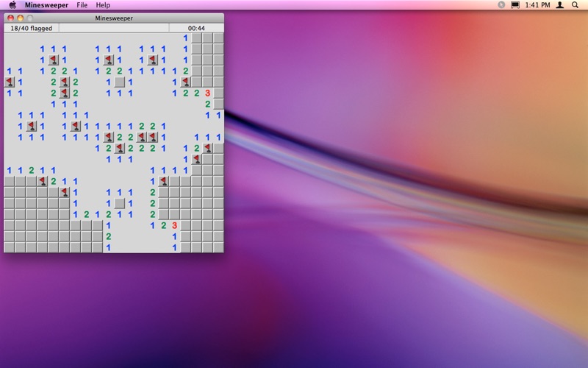This screenshot has width=588, height=368.
Task: Click flag right of blue 1 atop bottom-right block
Action: click(x=163, y=181)
